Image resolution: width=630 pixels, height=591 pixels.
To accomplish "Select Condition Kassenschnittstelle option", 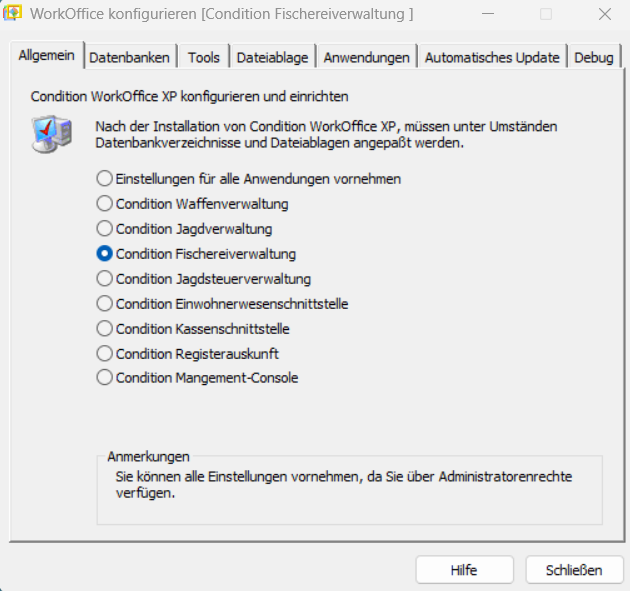I will point(105,328).
